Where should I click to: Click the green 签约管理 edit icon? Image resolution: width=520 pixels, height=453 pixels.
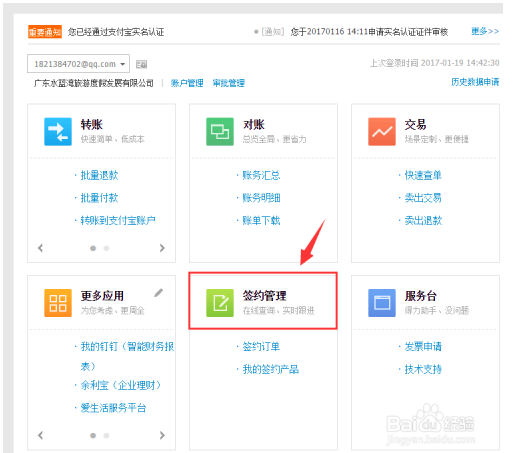(x=220, y=303)
